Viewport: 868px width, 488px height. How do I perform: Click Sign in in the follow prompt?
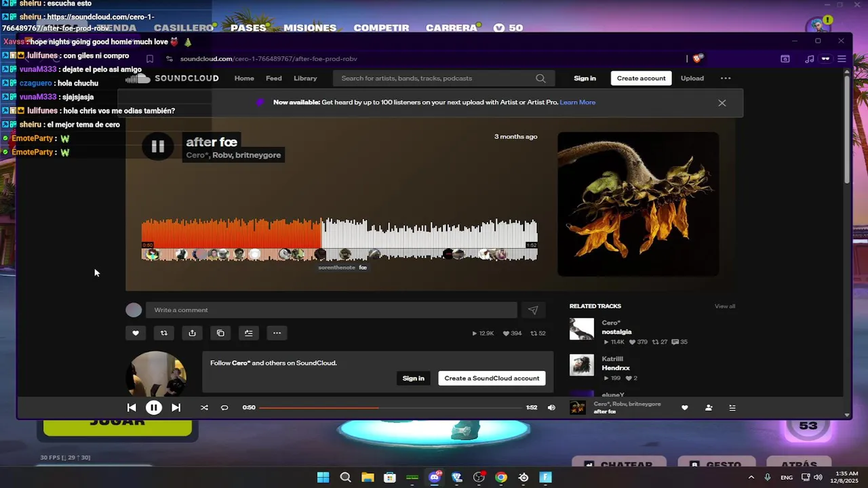(x=414, y=378)
